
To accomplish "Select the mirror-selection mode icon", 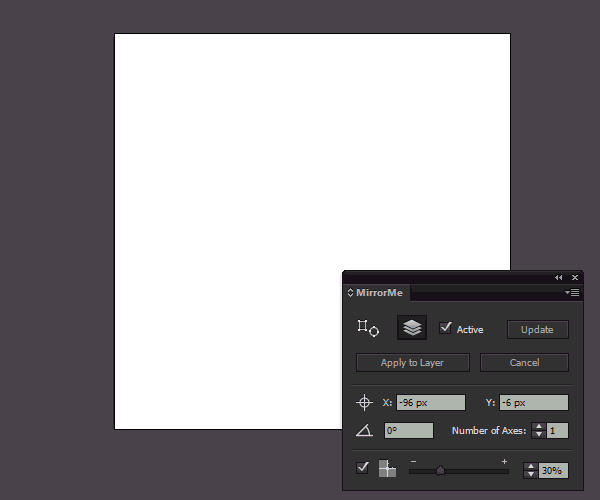I will point(367,328).
